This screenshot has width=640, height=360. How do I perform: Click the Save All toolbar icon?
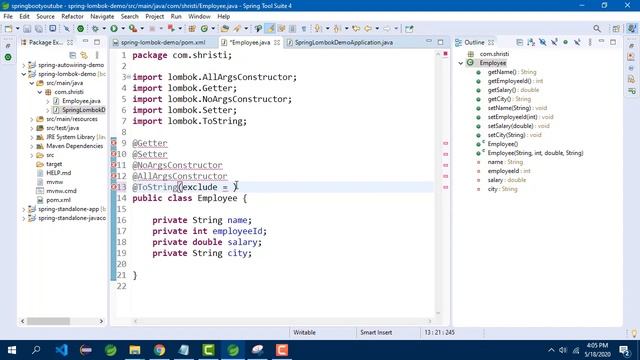tap(39, 29)
